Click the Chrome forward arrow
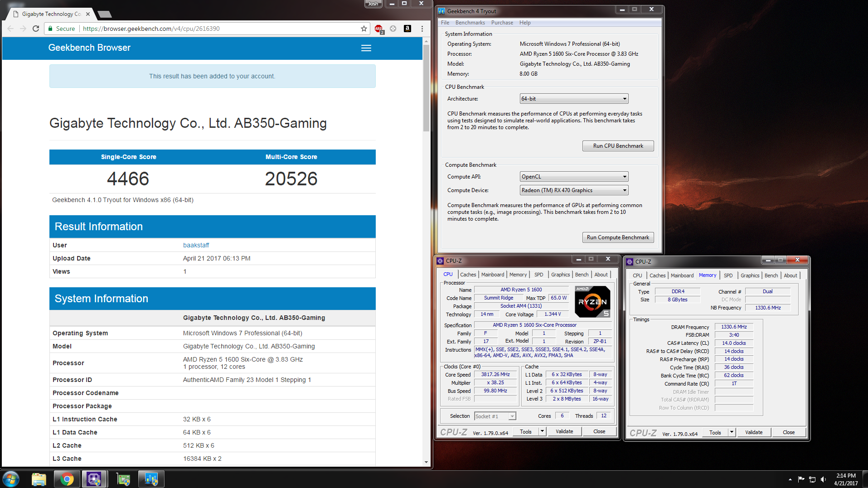 pos(23,29)
